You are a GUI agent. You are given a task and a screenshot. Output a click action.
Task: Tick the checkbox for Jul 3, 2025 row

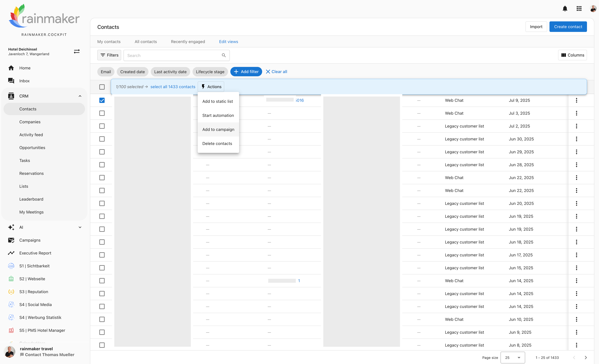[x=102, y=113]
